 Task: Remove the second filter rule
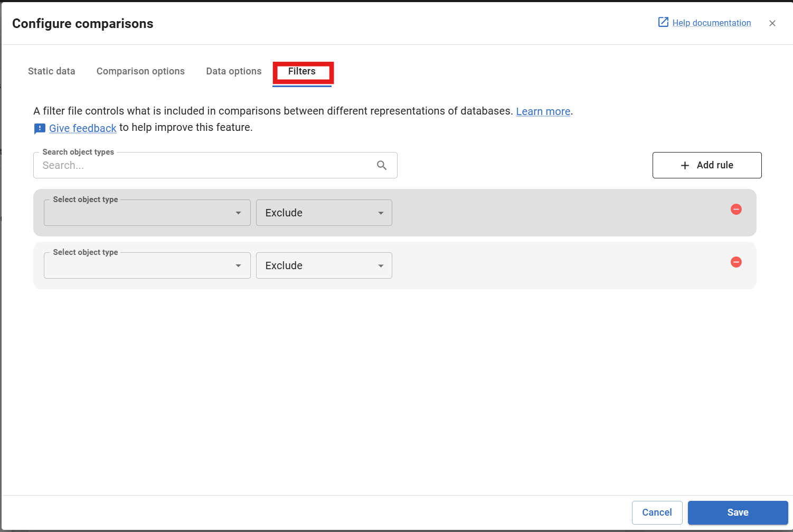[736, 262]
